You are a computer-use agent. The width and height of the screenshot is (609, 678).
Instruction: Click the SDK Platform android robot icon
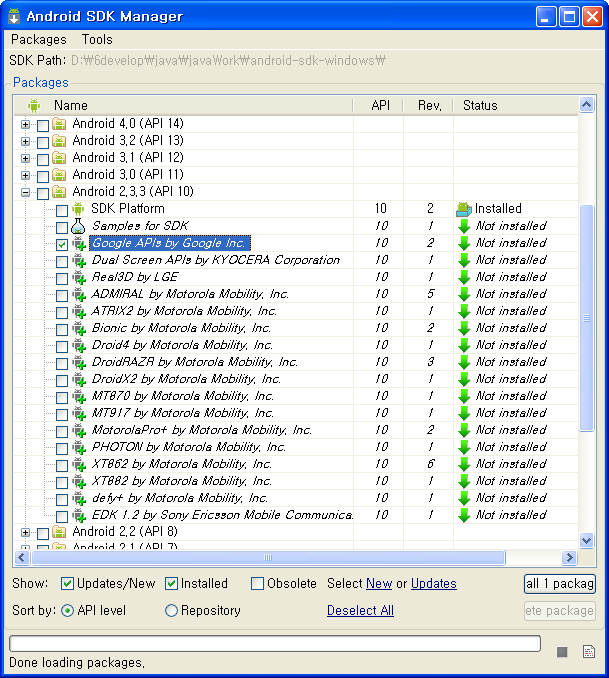click(x=78, y=209)
